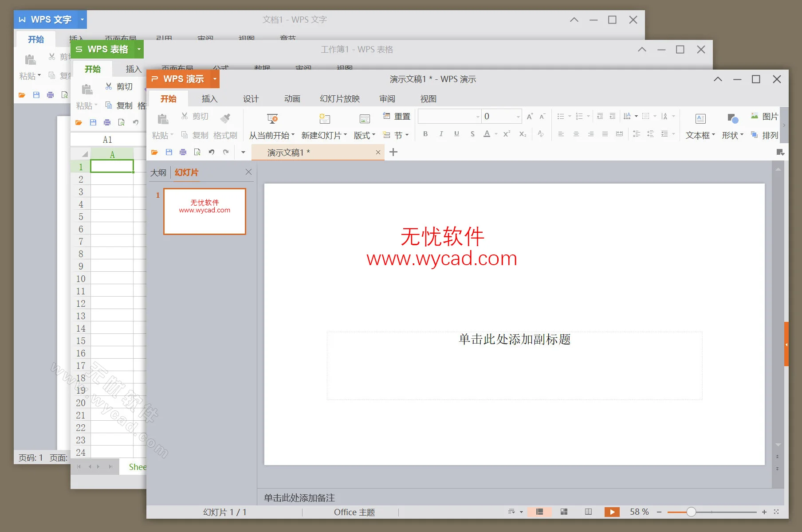Switch to the 大纲 (Outline) panel tab
This screenshot has width=802, height=532.
click(x=158, y=172)
